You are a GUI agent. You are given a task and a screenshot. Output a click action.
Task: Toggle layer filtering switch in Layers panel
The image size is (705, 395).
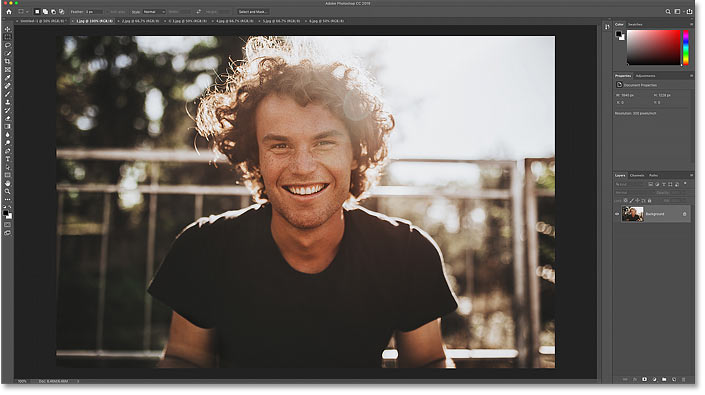coord(685,184)
